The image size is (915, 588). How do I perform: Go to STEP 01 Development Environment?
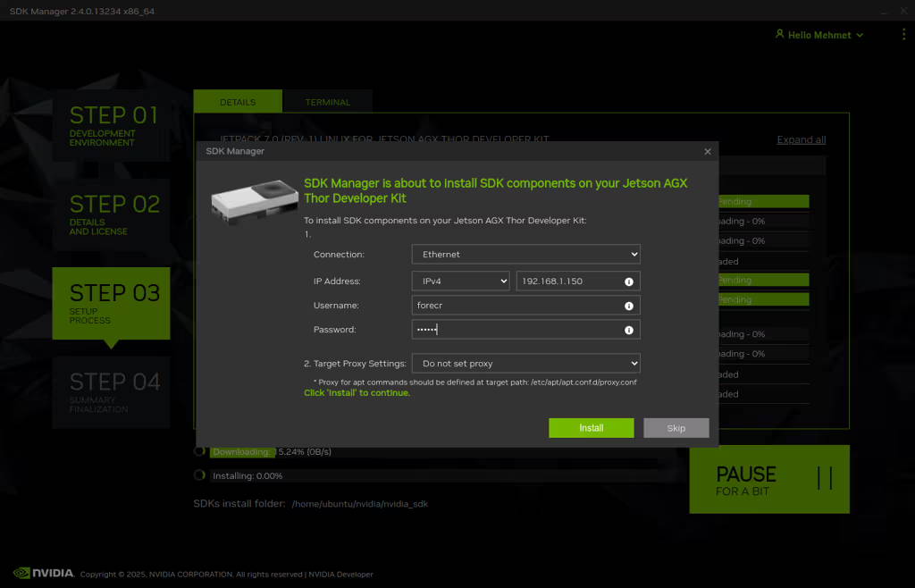point(111,125)
